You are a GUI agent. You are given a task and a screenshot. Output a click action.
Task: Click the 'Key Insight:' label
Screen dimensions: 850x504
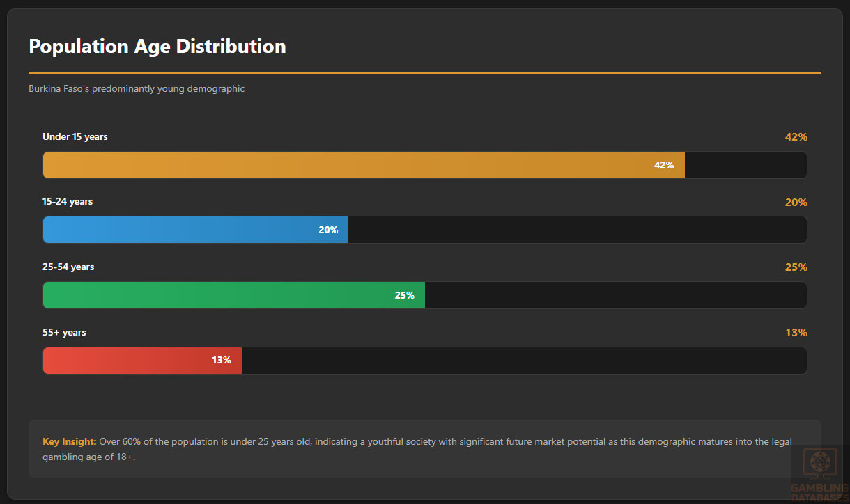tap(70, 441)
